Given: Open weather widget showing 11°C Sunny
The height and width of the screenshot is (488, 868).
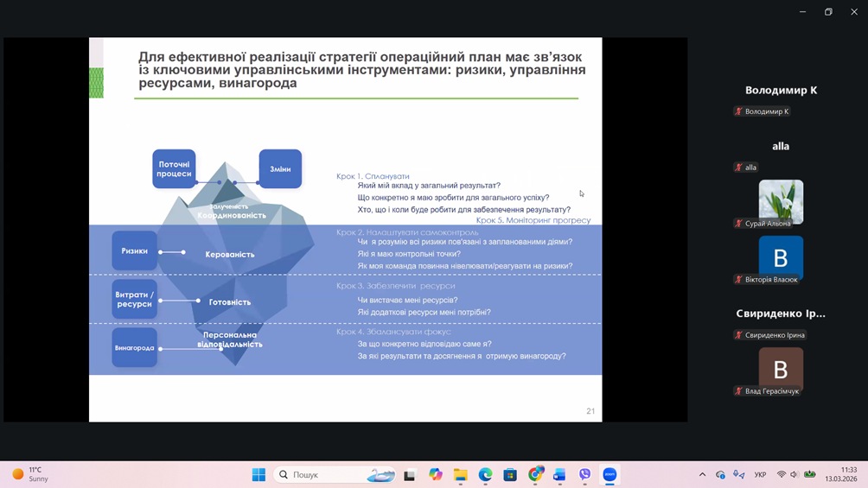Looking at the screenshot, I should (31, 474).
